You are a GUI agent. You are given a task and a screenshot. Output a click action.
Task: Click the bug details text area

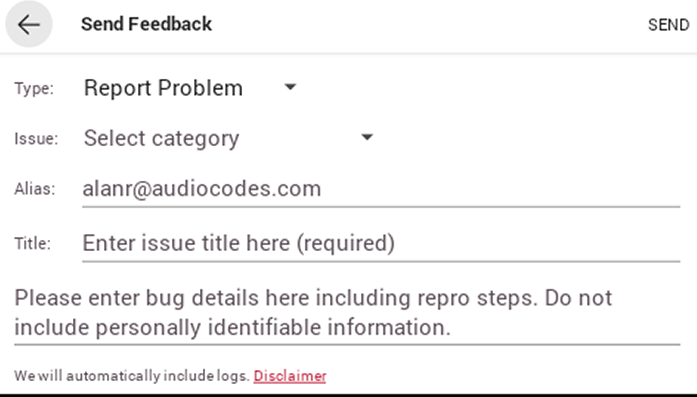point(347,313)
